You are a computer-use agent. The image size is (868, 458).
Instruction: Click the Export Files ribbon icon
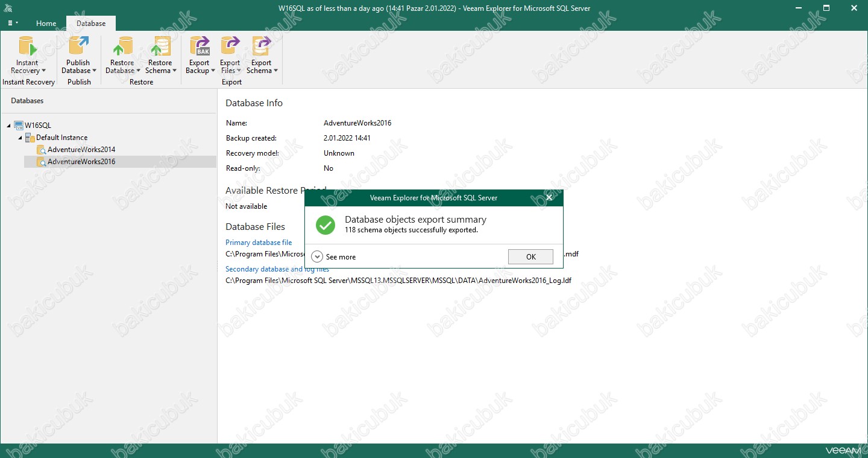click(230, 46)
